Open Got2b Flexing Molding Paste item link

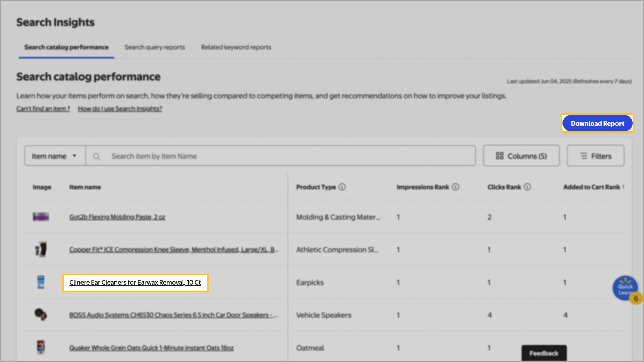[117, 217]
